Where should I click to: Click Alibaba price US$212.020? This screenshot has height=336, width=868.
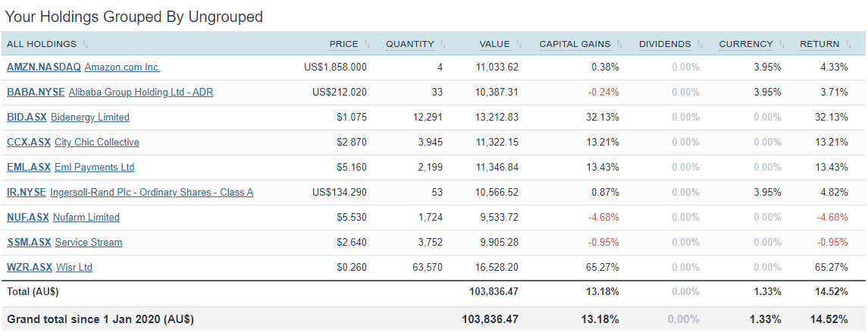click(340, 93)
